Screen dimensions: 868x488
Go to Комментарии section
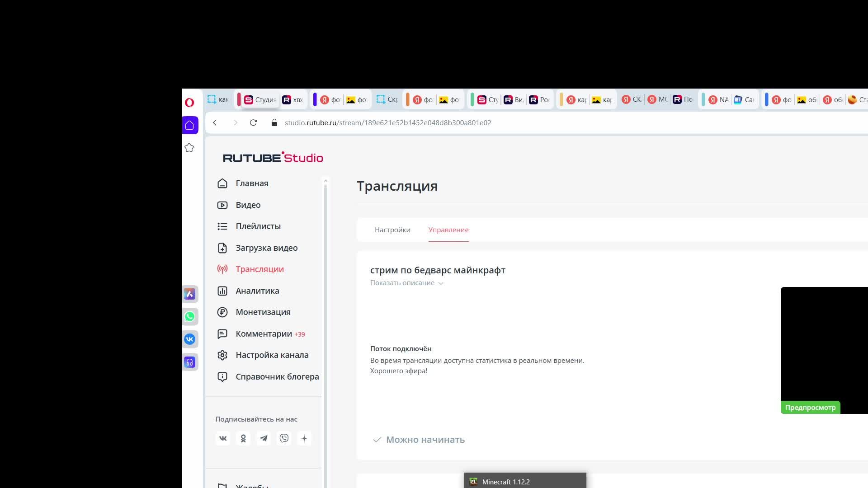pyautogui.click(x=264, y=334)
